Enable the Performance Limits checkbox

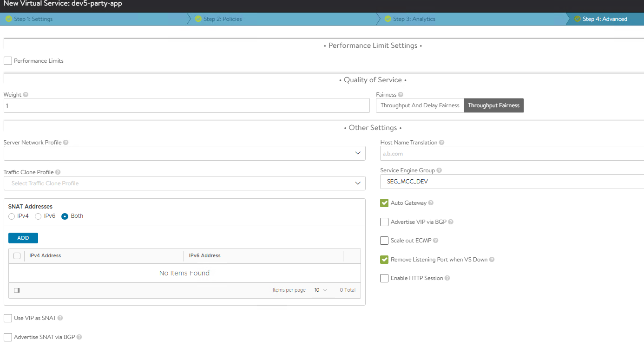[8, 61]
